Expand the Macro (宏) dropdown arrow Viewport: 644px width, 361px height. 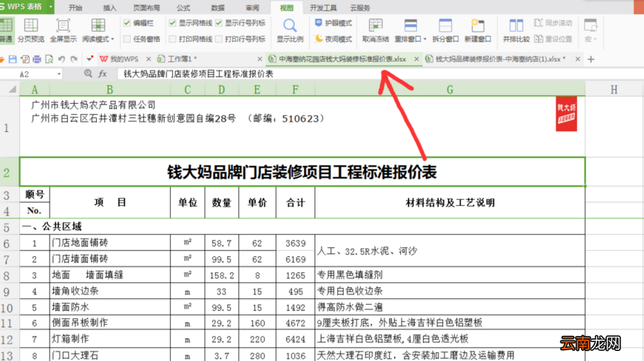tap(595, 40)
